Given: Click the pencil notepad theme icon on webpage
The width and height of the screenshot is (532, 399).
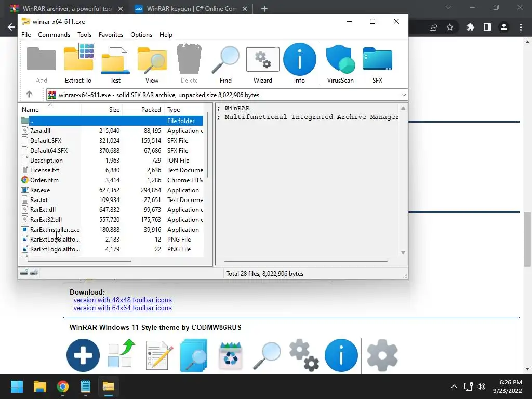Looking at the screenshot, I should click(159, 355).
